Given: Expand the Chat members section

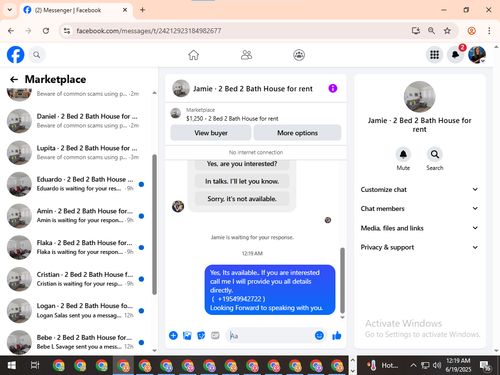Looking at the screenshot, I should (419, 208).
